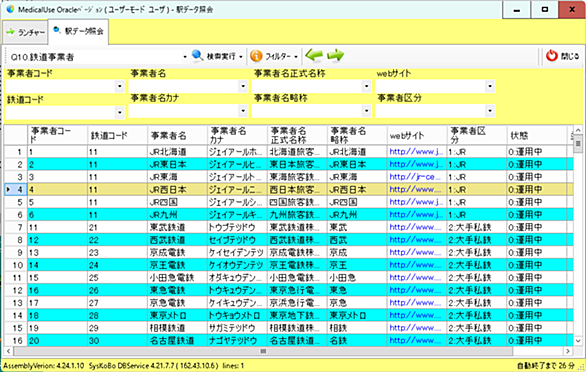The width and height of the screenshot is (586, 372).
Task: Expand the 検索実行 dropdown arrow
Action: [241, 57]
